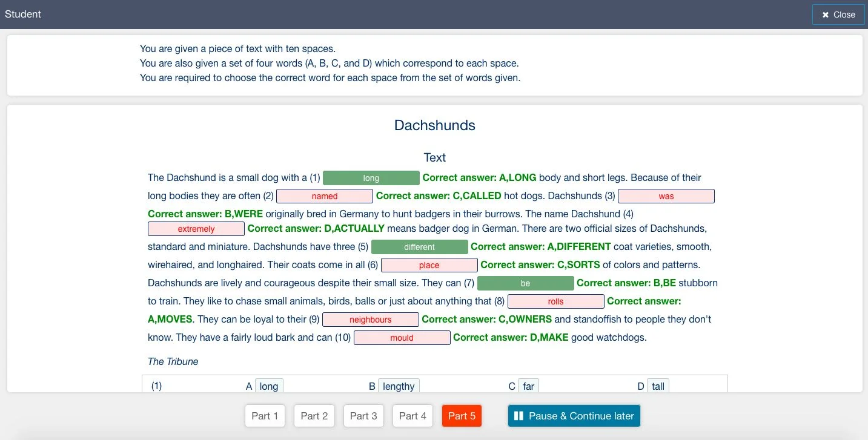Switch to Part 1 tab
The width and height of the screenshot is (868, 440).
(x=265, y=416)
